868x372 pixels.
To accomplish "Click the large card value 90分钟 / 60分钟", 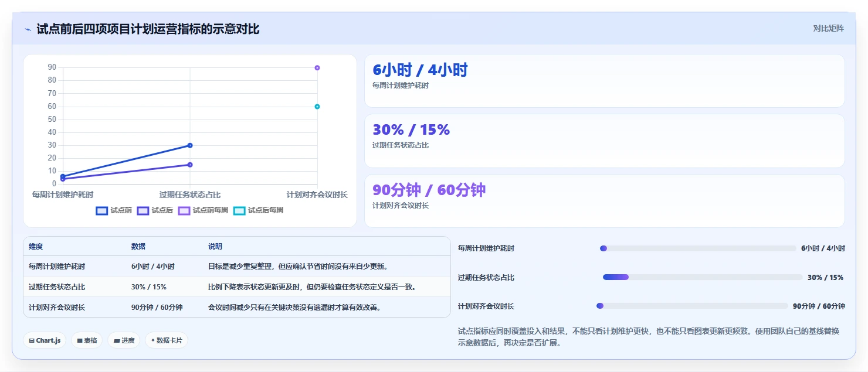I will click(x=429, y=190).
